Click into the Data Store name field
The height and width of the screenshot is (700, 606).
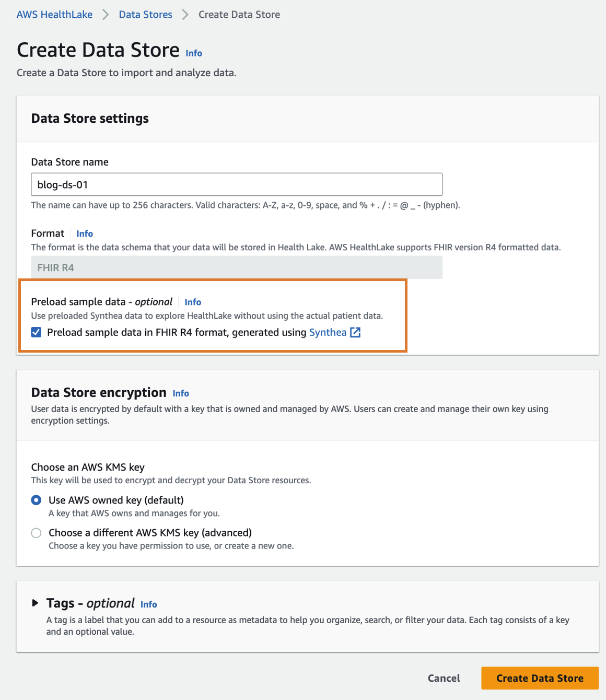237,184
